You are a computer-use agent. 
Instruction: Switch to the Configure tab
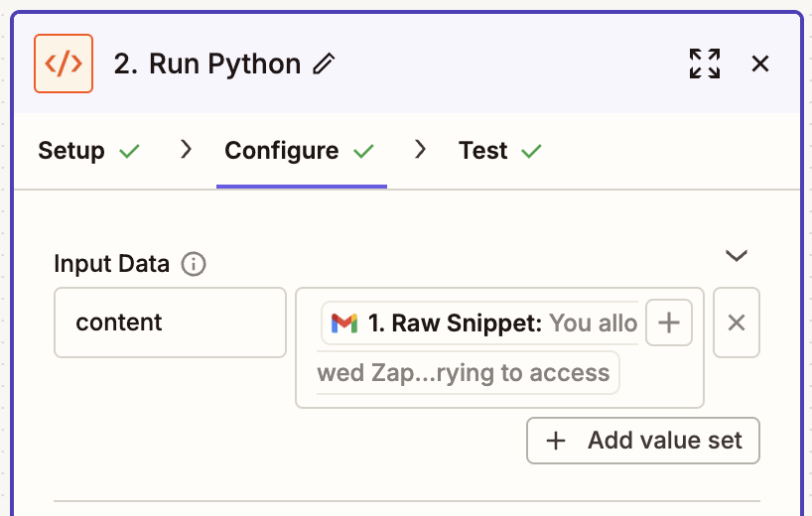click(282, 151)
